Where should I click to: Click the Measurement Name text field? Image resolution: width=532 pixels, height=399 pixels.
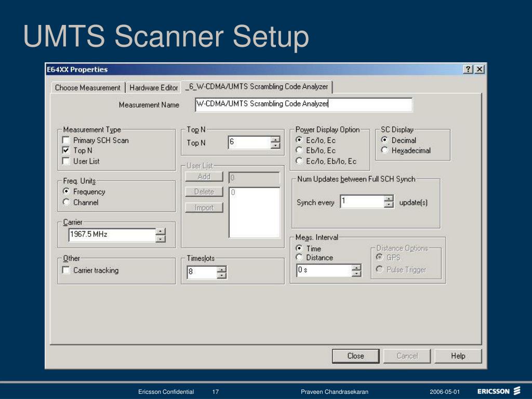tap(303, 104)
